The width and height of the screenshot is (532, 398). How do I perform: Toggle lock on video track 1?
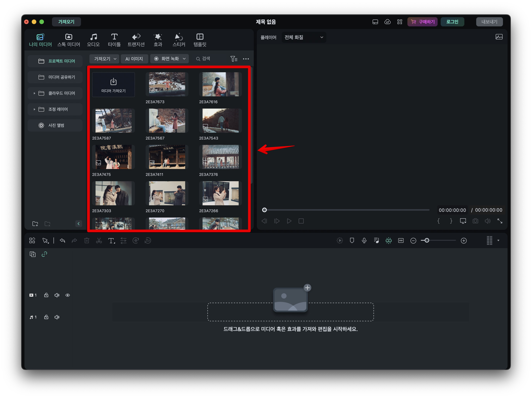(46, 295)
